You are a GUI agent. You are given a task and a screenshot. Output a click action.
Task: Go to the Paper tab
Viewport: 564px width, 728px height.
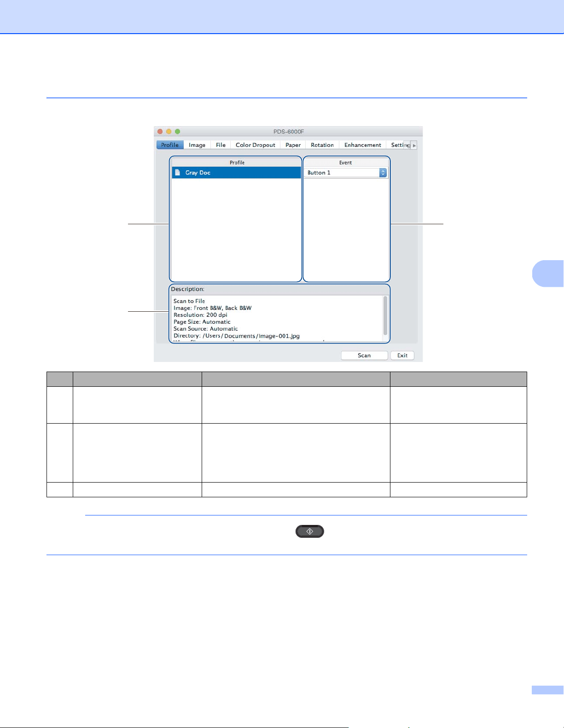pyautogui.click(x=293, y=145)
